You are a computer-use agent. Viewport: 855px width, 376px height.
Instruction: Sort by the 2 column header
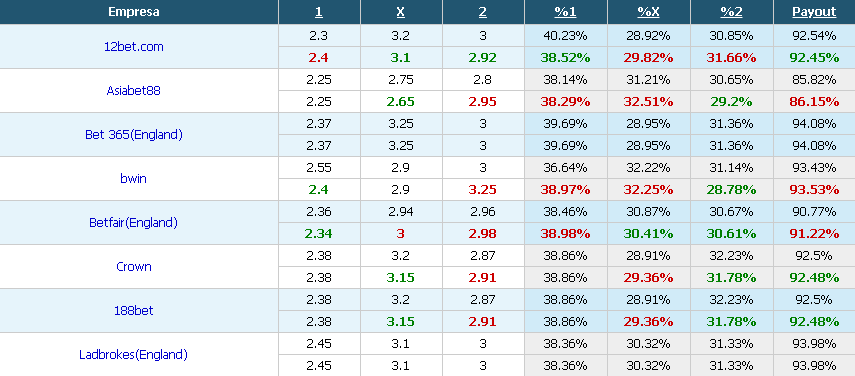[x=483, y=12]
